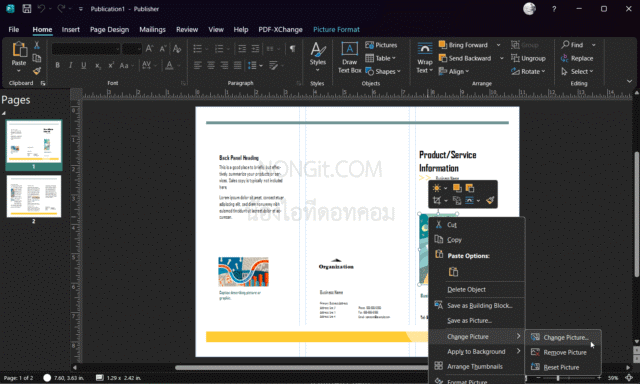Screen dimensions: 640x384
Task: Click Clear Formatting icon
Action: [x=177, y=49]
